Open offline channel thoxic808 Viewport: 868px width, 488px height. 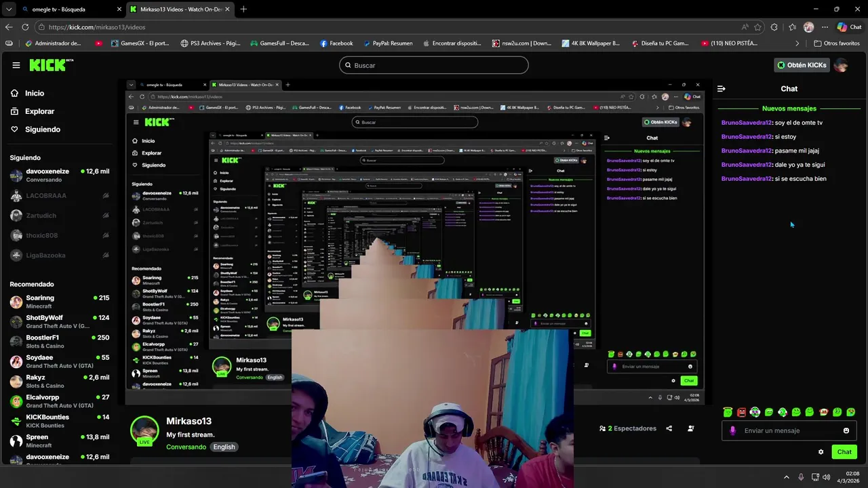tap(60, 235)
